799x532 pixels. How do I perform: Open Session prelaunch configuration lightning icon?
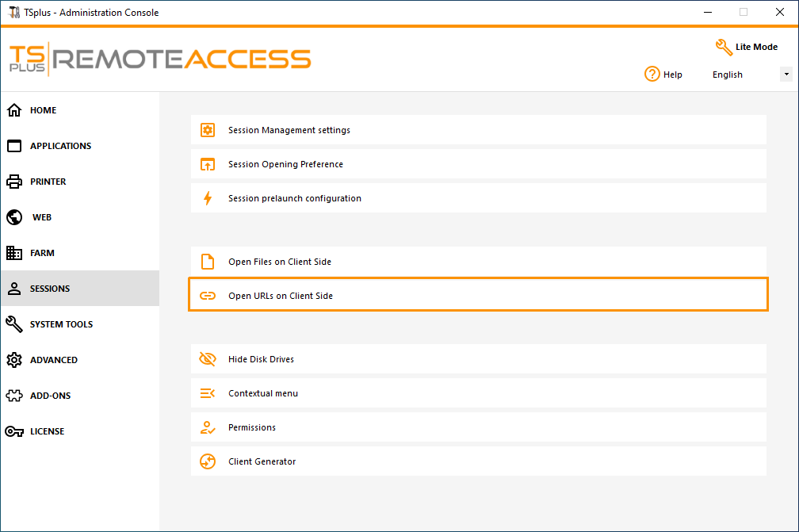coord(207,197)
